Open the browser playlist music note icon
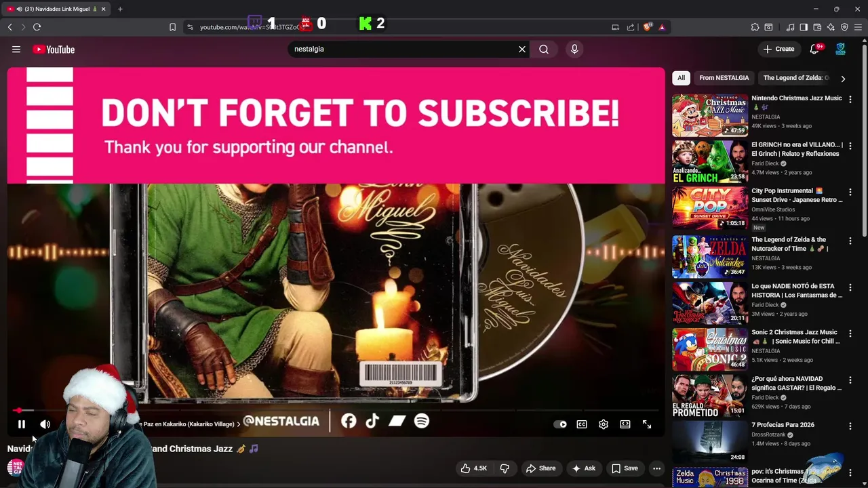 790,27
